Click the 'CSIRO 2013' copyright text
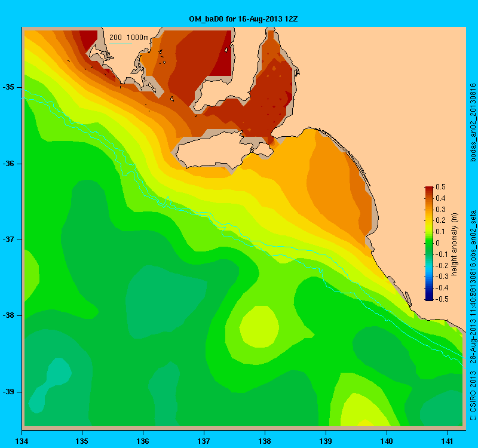Viewport: 478px width, 448px height. pyautogui.click(x=473, y=391)
